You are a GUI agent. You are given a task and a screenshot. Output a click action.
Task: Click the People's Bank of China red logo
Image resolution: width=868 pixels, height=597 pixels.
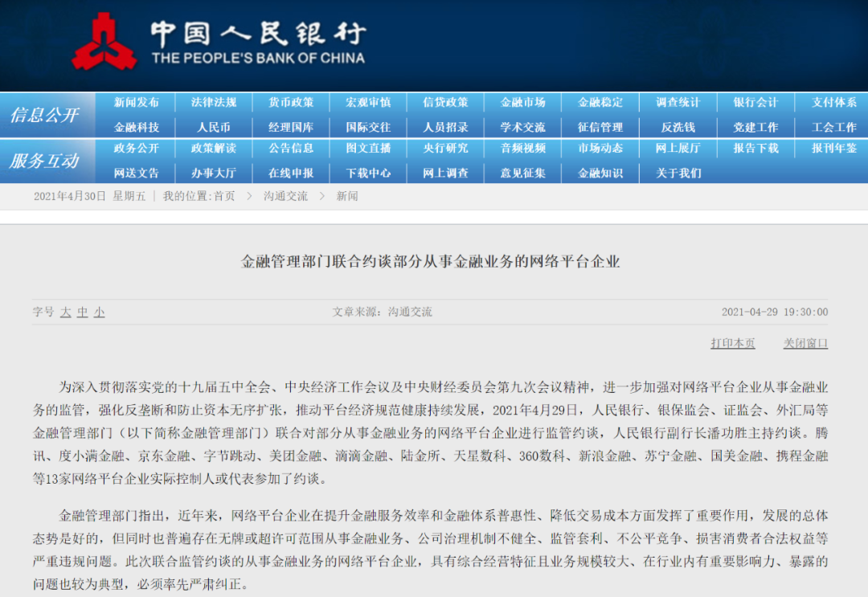coord(104,42)
